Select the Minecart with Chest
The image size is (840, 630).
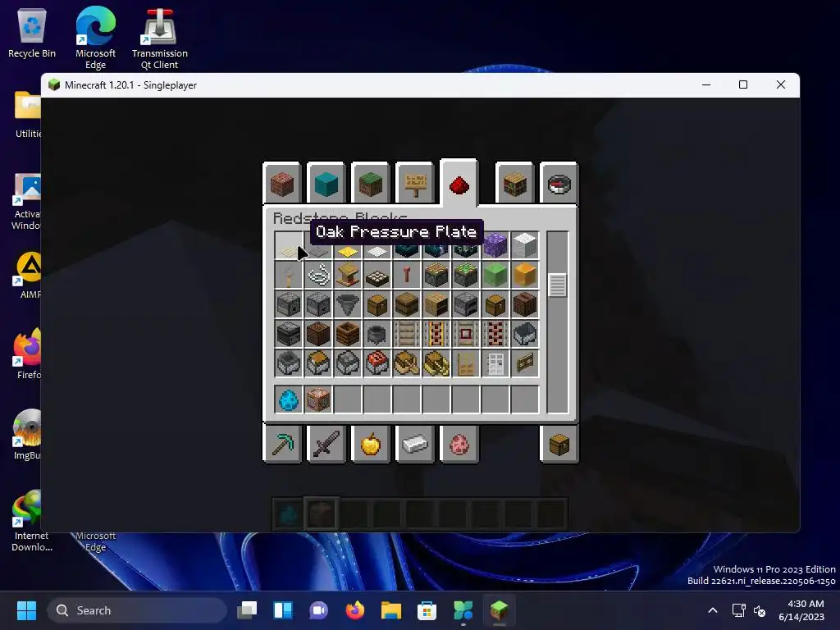(318, 363)
